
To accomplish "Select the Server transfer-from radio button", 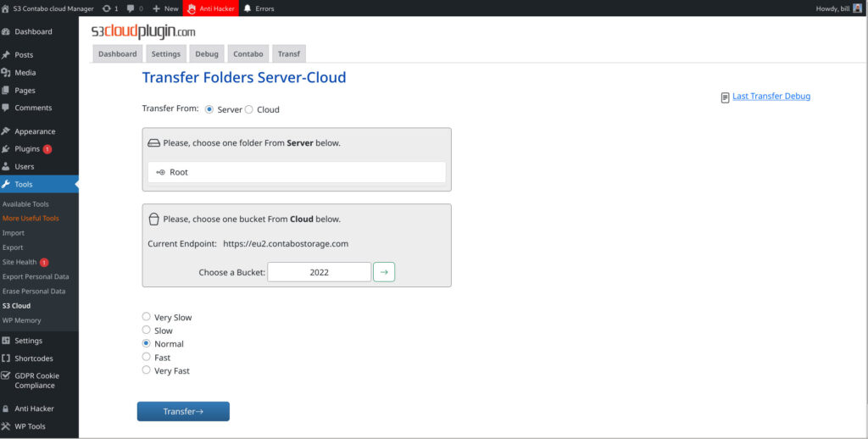I will tap(209, 109).
